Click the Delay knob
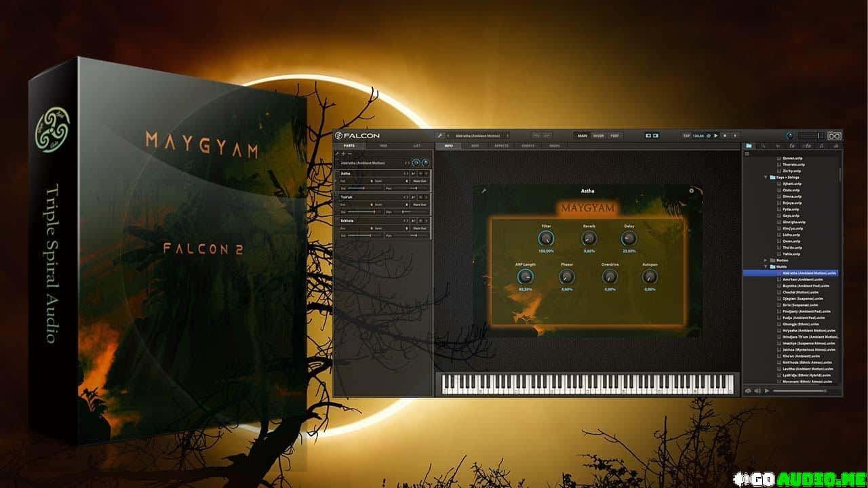 click(x=629, y=239)
